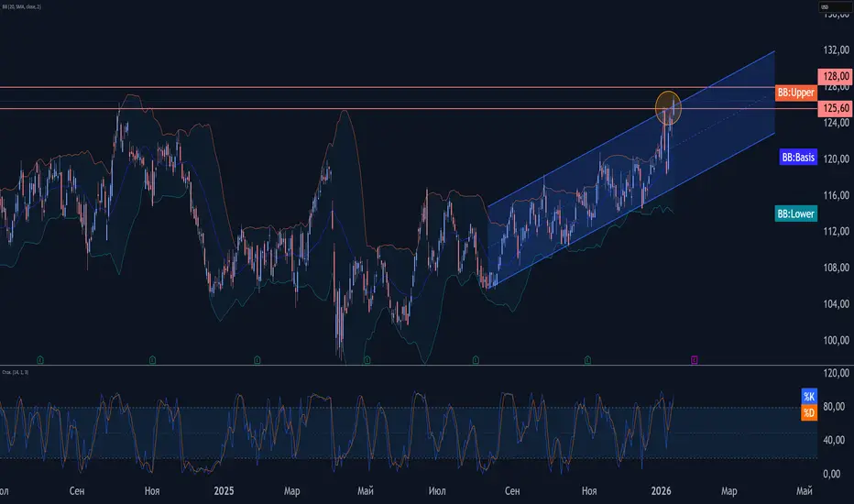Click the blue %K stochastic label
854x504 pixels.
[809, 396]
